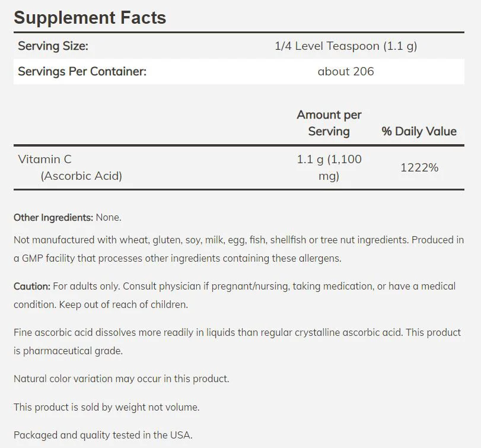
Task: Click the % Daily Value column header
Action: [x=419, y=131]
